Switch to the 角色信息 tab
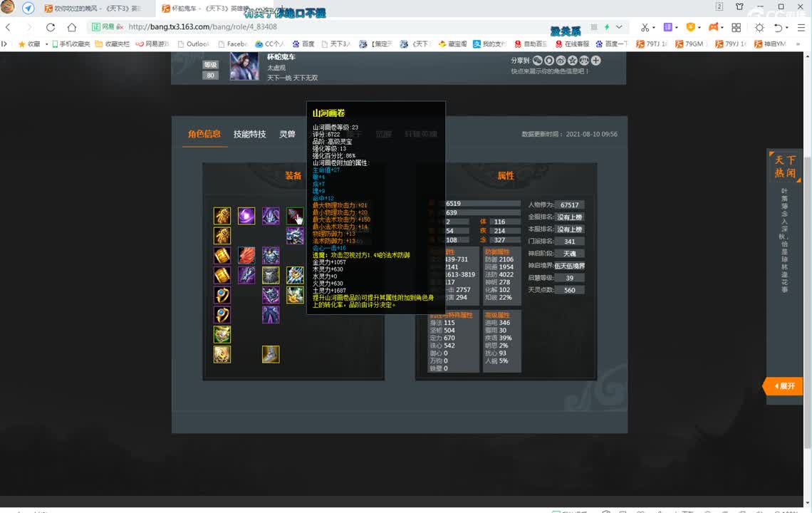Viewport: 812px width, 513px height. (x=204, y=134)
